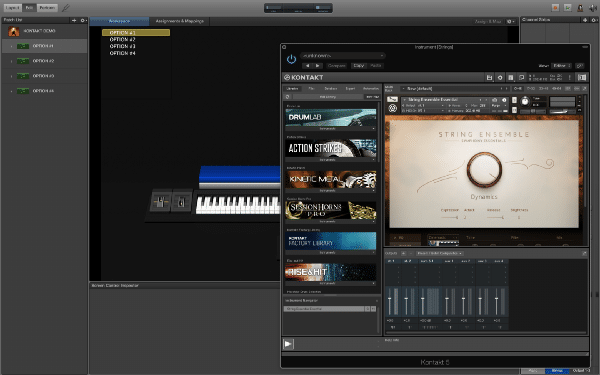Click the String Ensemble wrench edit icon

tap(392, 99)
